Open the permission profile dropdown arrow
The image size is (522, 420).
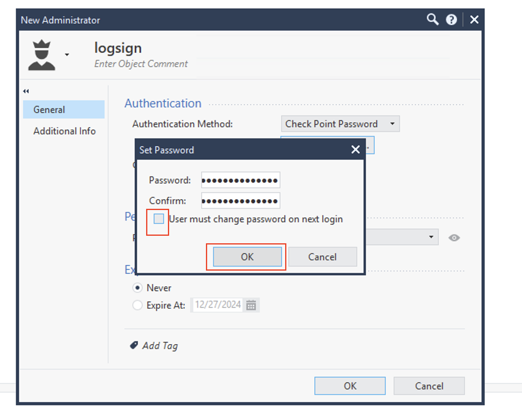[x=431, y=237]
